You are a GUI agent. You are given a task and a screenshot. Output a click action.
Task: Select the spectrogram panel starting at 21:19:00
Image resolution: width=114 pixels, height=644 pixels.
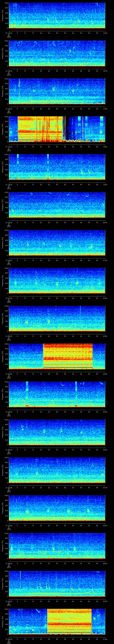click(57, 205)
